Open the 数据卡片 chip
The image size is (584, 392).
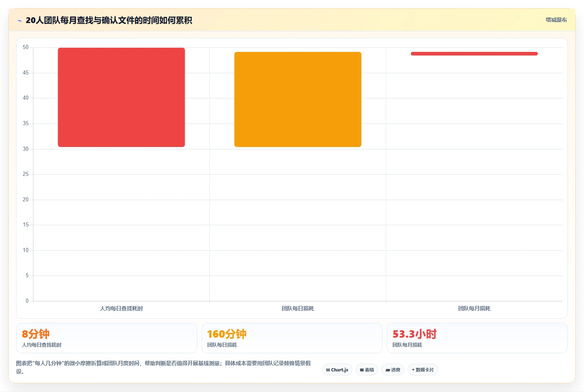(x=423, y=370)
